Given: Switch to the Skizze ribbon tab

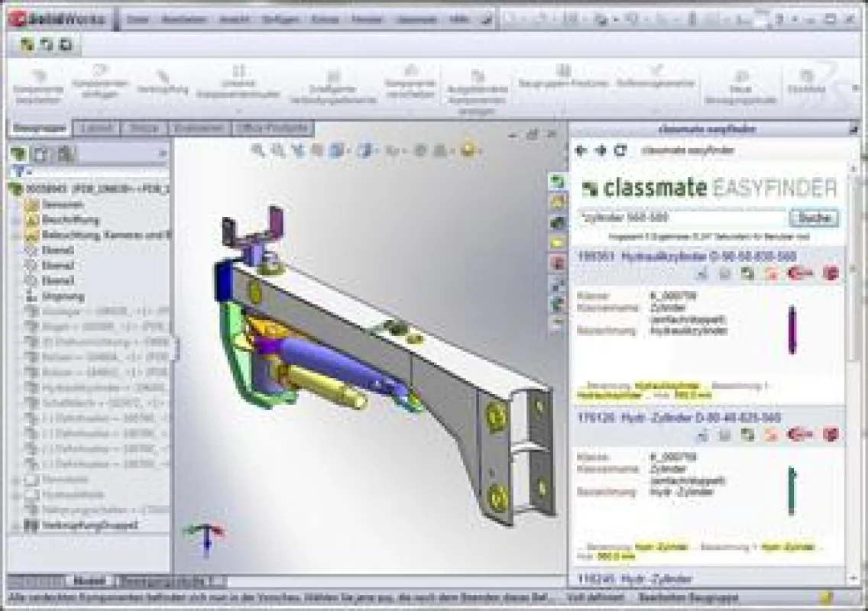Looking at the screenshot, I should point(144,128).
